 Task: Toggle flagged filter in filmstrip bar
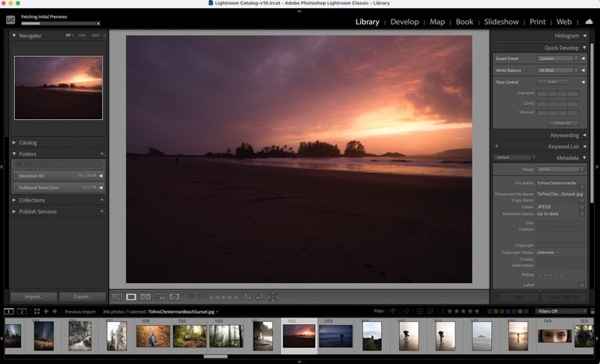[x=392, y=312]
